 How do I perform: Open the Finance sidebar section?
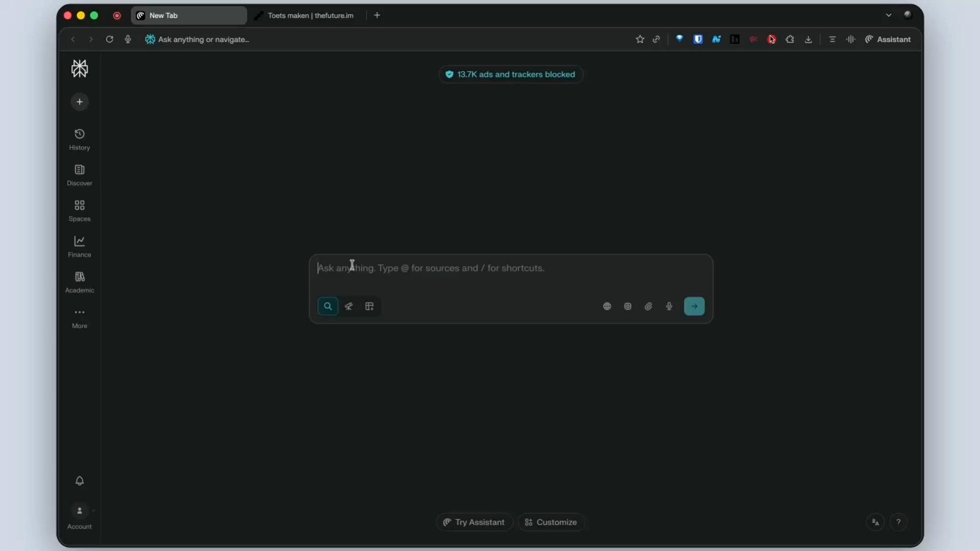click(x=80, y=246)
